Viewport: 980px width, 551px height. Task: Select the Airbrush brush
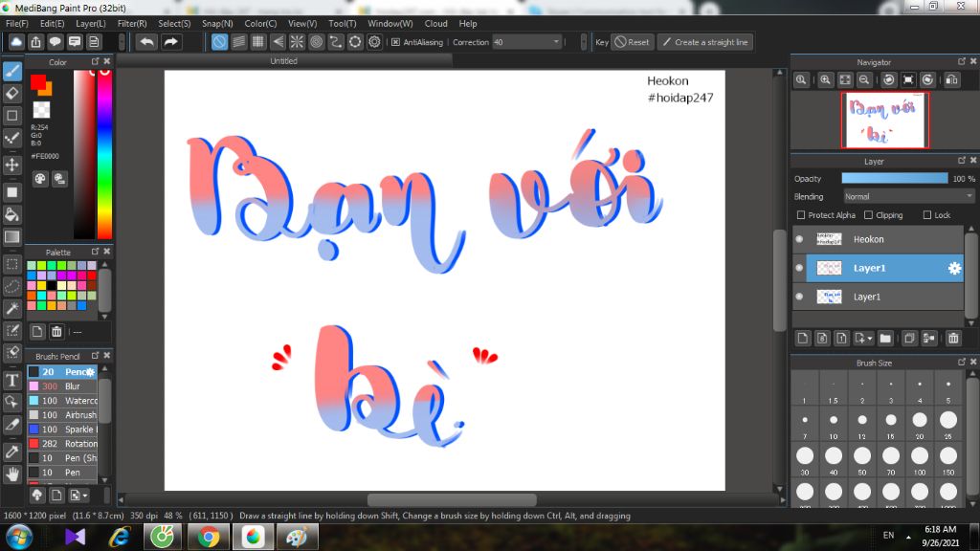62,415
